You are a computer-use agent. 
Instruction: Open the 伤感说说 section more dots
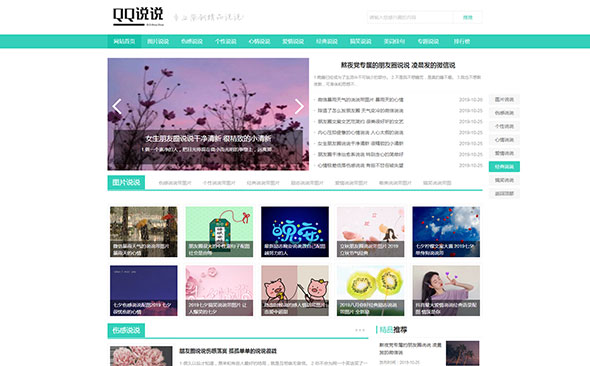[x=360, y=330]
